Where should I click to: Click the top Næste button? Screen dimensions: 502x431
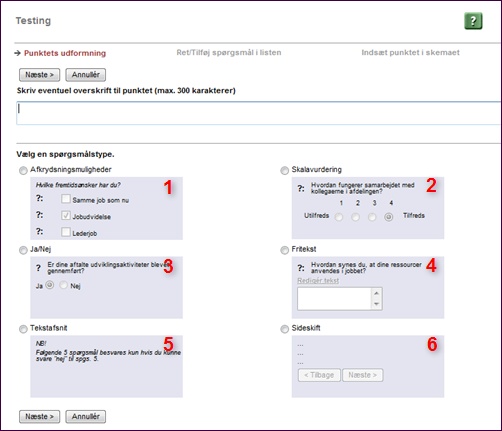(39, 75)
